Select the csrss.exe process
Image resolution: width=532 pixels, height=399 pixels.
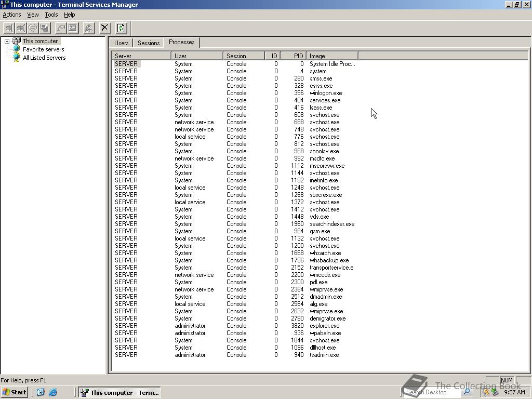pos(235,86)
